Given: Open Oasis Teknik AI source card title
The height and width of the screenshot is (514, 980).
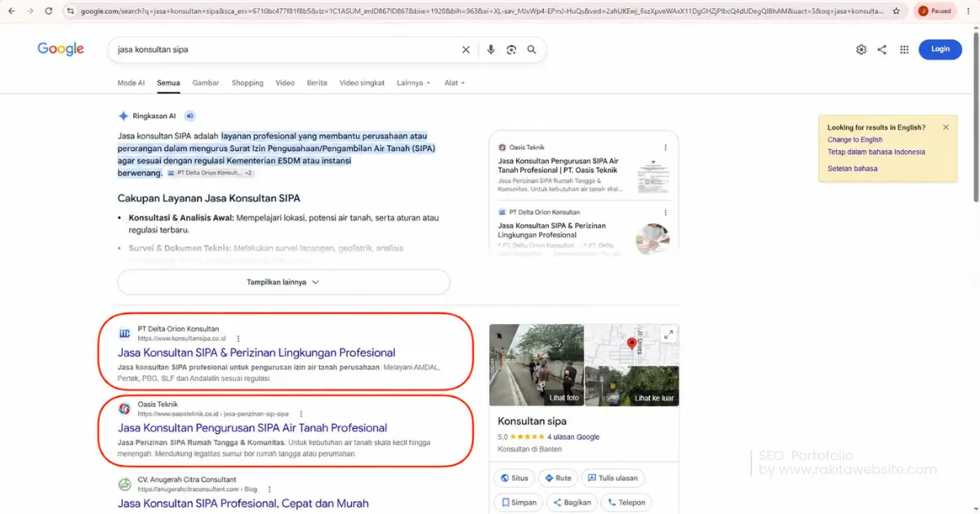Looking at the screenshot, I should tap(559, 166).
